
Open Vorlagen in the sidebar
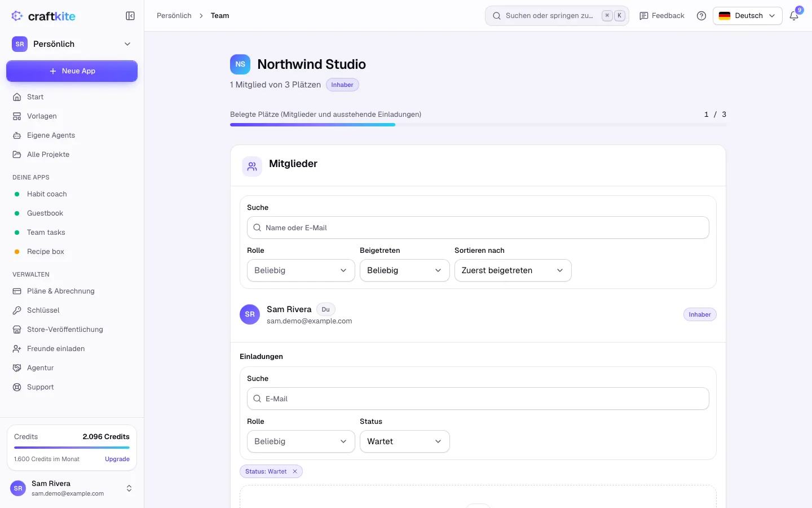(x=72, y=116)
